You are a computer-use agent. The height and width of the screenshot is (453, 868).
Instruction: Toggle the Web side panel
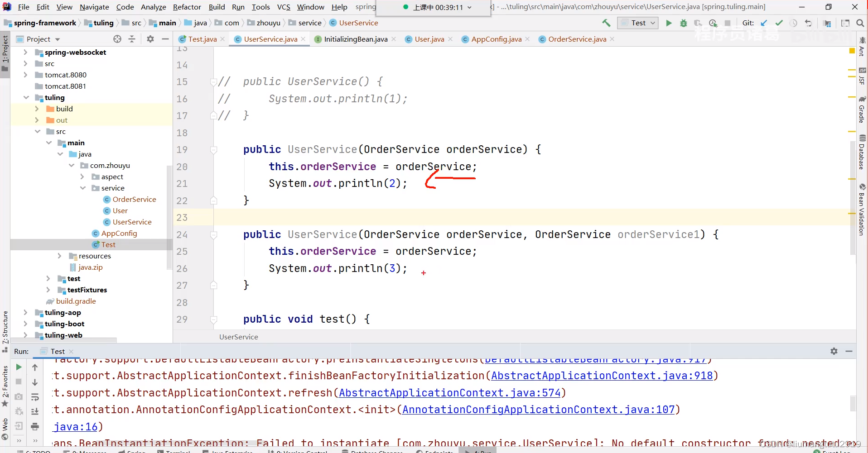tap(5, 429)
